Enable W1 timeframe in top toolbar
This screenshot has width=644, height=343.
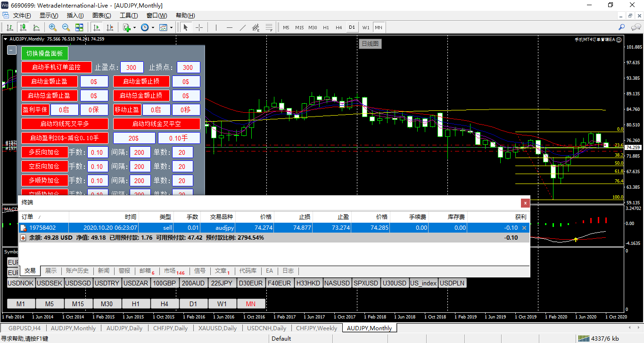tap(366, 27)
